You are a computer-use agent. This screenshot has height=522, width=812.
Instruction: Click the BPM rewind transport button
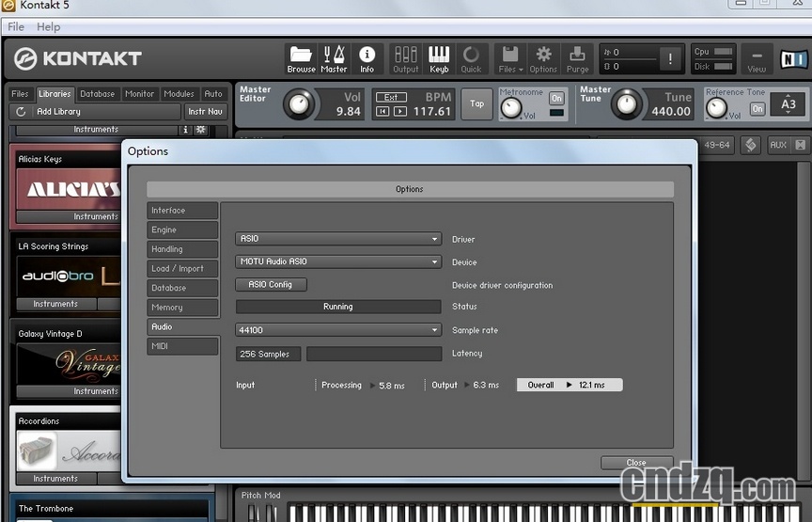point(383,111)
